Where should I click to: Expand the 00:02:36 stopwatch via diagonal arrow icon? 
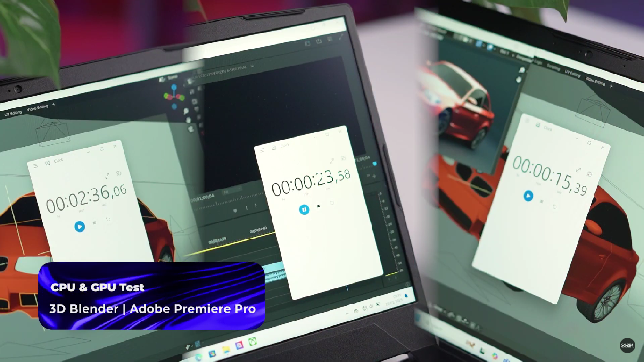click(107, 176)
